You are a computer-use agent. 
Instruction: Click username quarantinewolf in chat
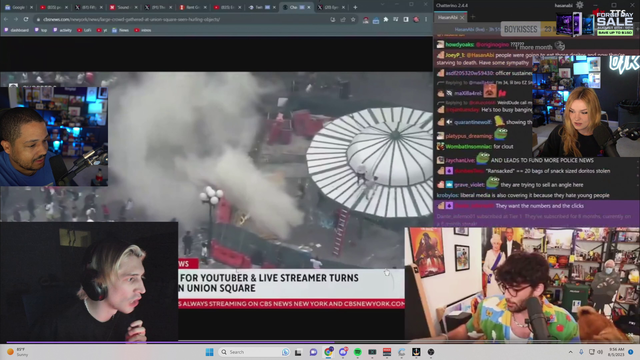473,122
